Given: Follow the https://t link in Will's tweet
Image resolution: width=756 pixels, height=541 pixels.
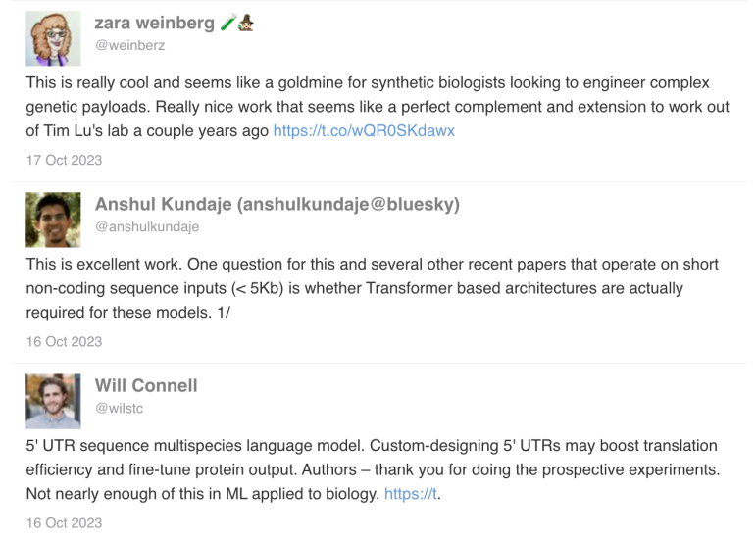Looking at the screenshot, I should pos(411,494).
